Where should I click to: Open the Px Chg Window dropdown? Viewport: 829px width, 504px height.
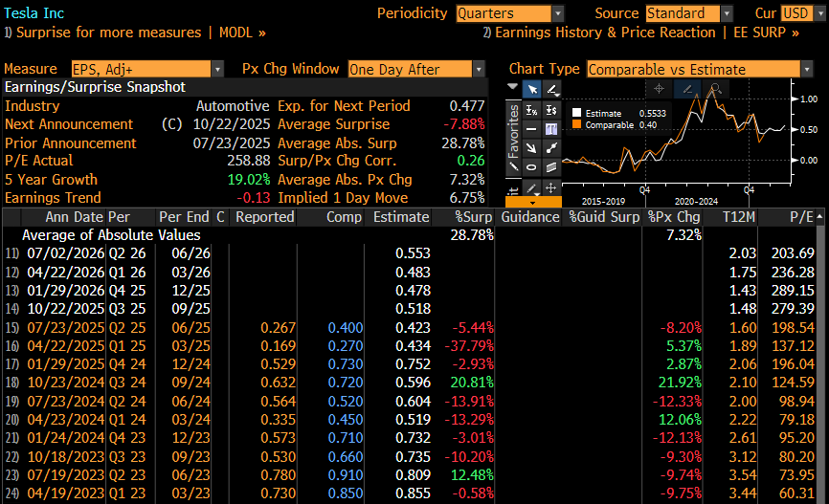pyautogui.click(x=416, y=69)
